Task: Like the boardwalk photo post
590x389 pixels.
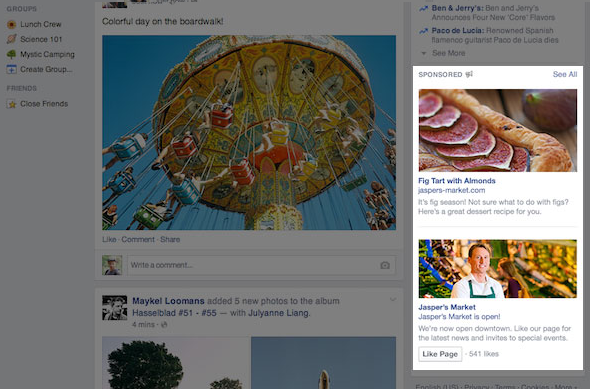Action: tap(109, 240)
